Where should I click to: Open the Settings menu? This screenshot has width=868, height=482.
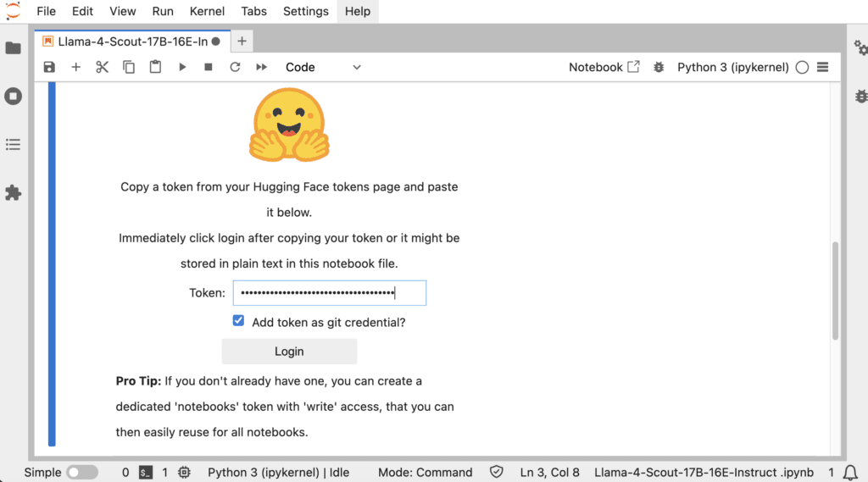[305, 11]
